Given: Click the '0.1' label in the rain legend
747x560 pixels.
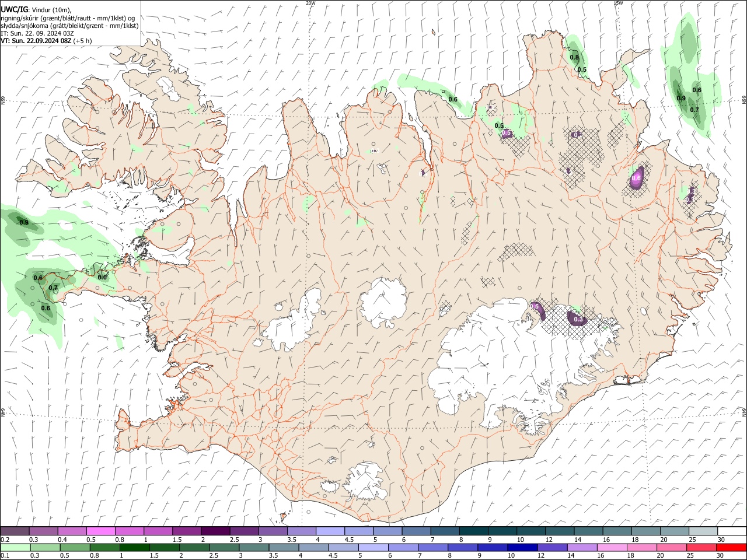Looking at the screenshot, I should [5, 556].
